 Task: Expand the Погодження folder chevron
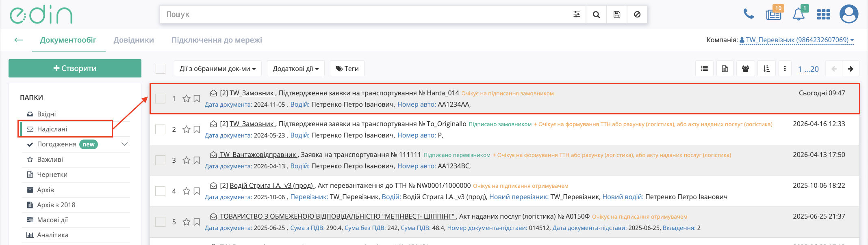coord(125,144)
